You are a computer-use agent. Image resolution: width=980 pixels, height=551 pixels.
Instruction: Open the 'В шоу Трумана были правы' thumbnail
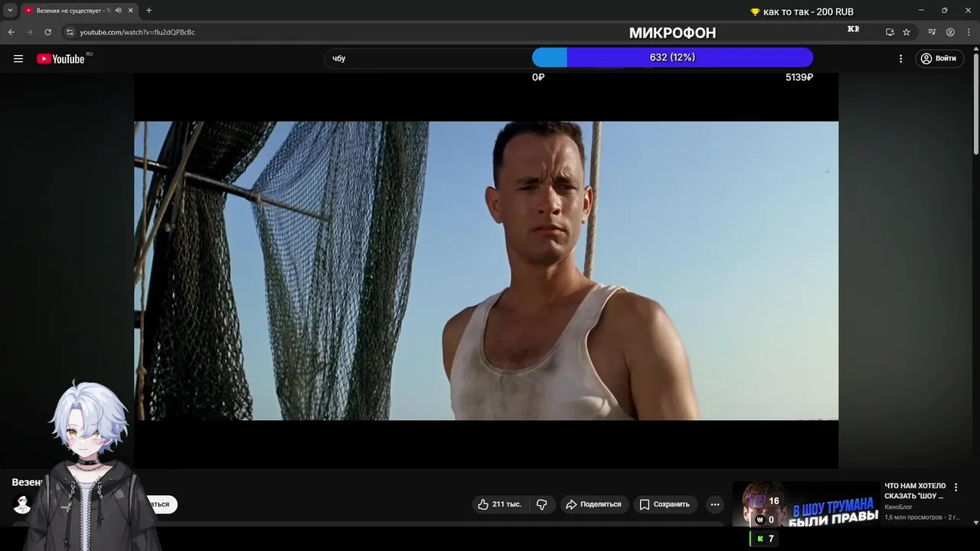point(805,504)
